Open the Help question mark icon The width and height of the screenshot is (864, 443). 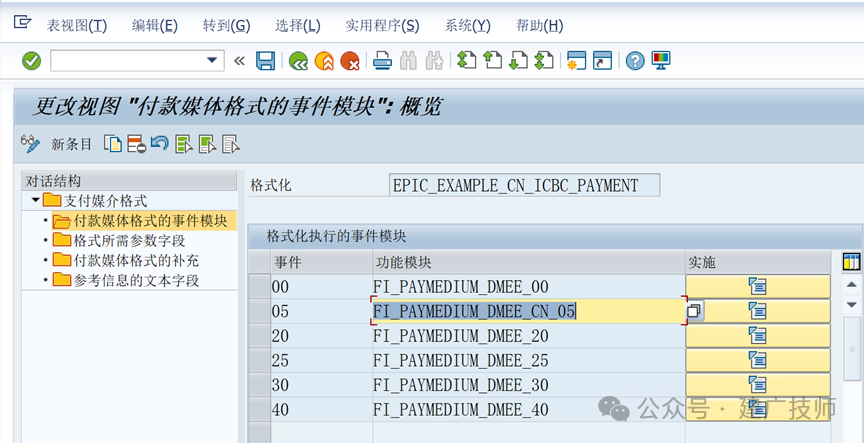[635, 61]
